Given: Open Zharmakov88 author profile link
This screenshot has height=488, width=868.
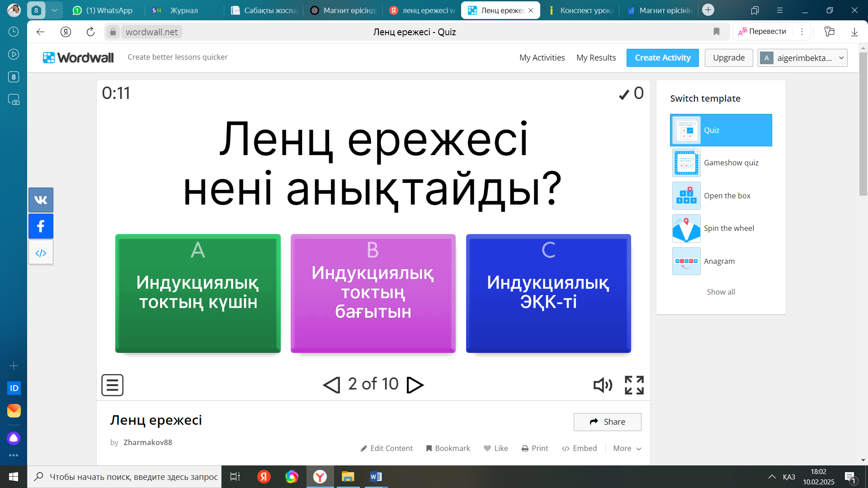Looking at the screenshot, I should click(x=147, y=442).
